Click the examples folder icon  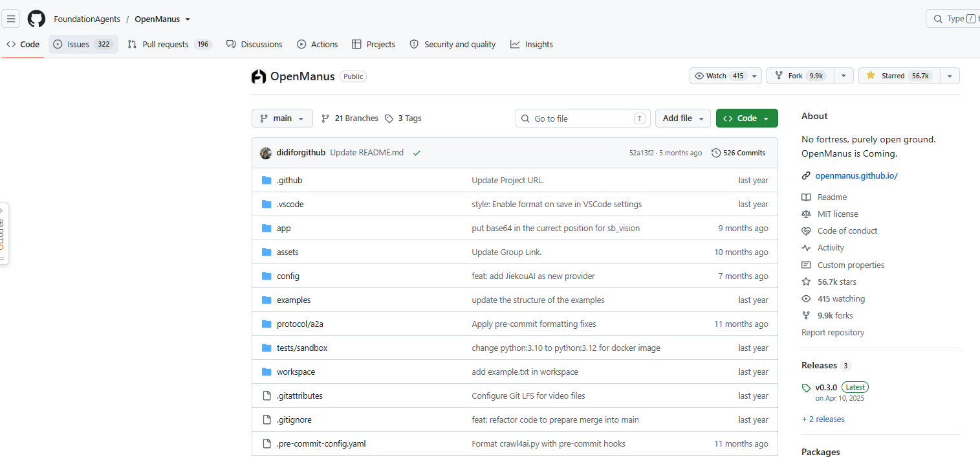pyautogui.click(x=267, y=300)
